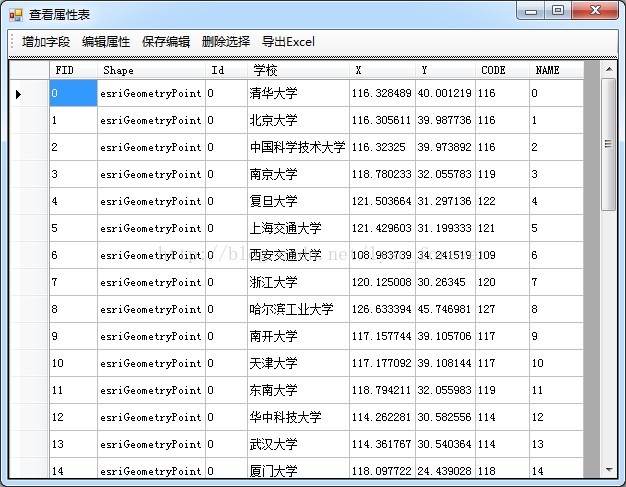Select the 北京大学 cell

pyautogui.click(x=298, y=120)
